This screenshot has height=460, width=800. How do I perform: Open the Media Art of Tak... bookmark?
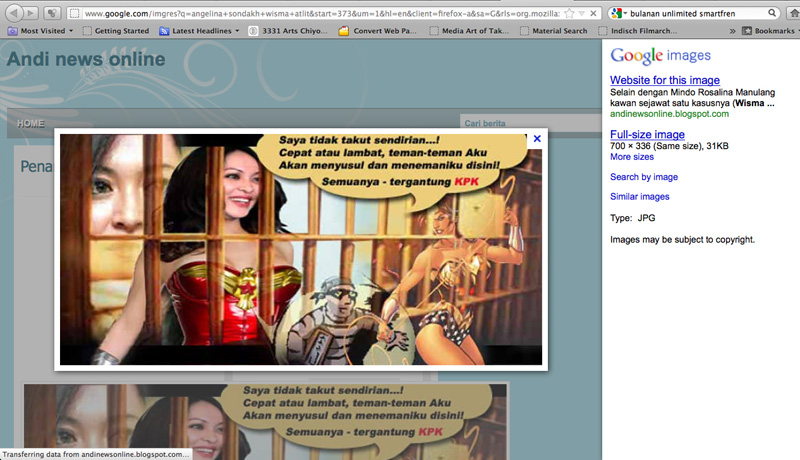(x=469, y=31)
